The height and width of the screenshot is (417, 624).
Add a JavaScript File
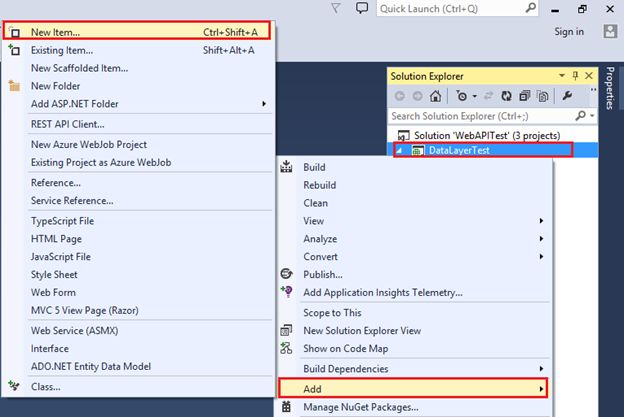(137, 257)
